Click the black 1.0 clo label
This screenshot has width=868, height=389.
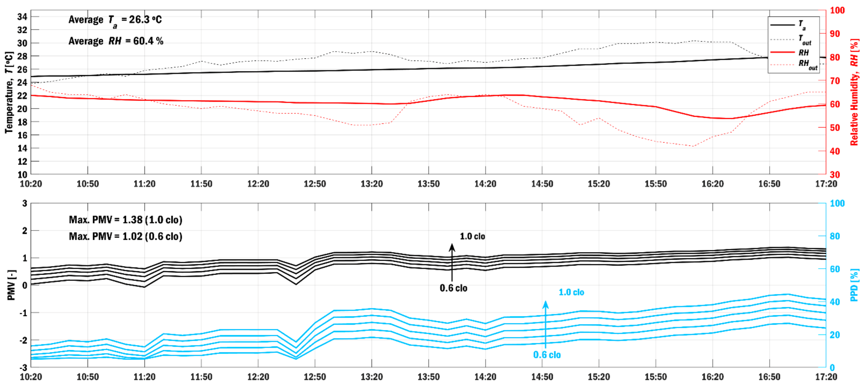[472, 237]
